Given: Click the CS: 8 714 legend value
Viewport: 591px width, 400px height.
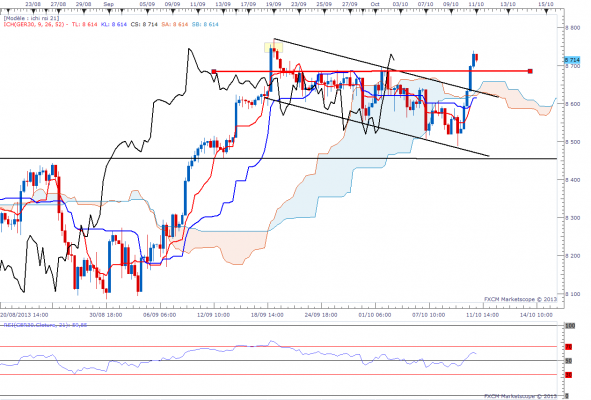Looking at the screenshot, I should (x=144, y=25).
